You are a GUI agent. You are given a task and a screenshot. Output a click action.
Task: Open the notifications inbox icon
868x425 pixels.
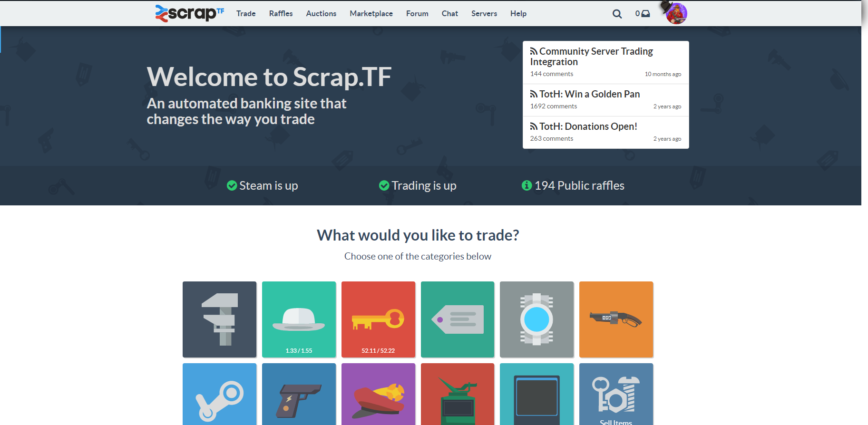pos(643,14)
